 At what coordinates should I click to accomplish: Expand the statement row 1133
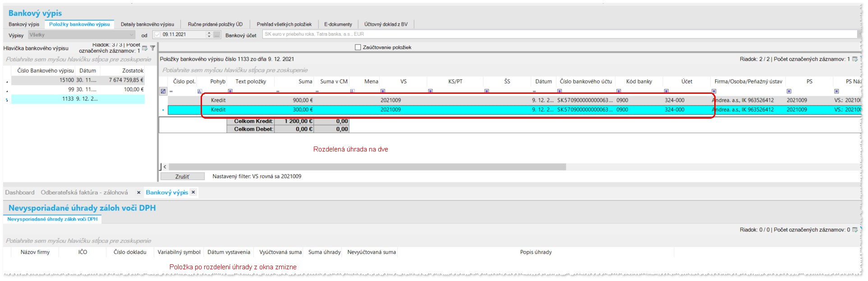7,100
